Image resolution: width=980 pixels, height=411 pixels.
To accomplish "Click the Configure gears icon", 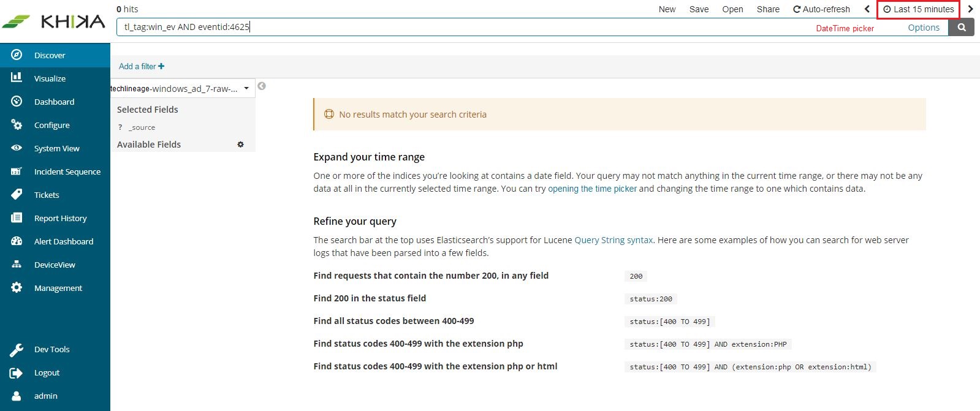I will pos(17,124).
